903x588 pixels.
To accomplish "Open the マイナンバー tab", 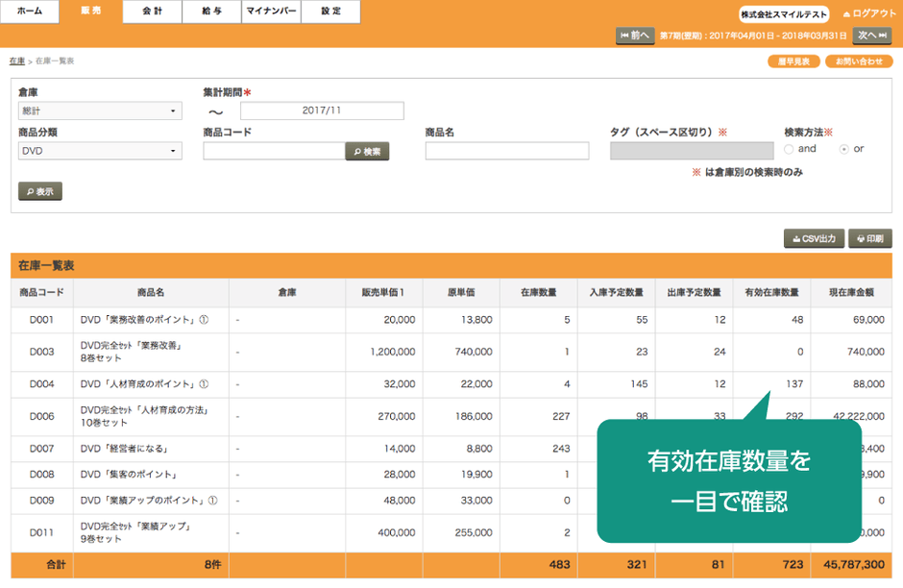I will pyautogui.click(x=270, y=12).
